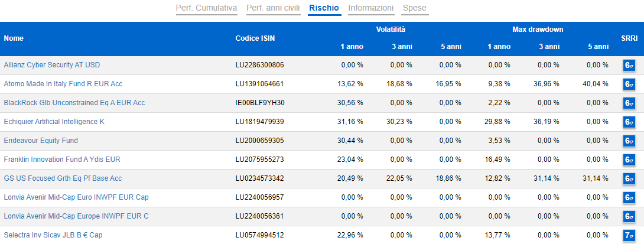The width and height of the screenshot is (644, 244).
Task: Click the Max drawdown group header
Action: [x=537, y=30]
